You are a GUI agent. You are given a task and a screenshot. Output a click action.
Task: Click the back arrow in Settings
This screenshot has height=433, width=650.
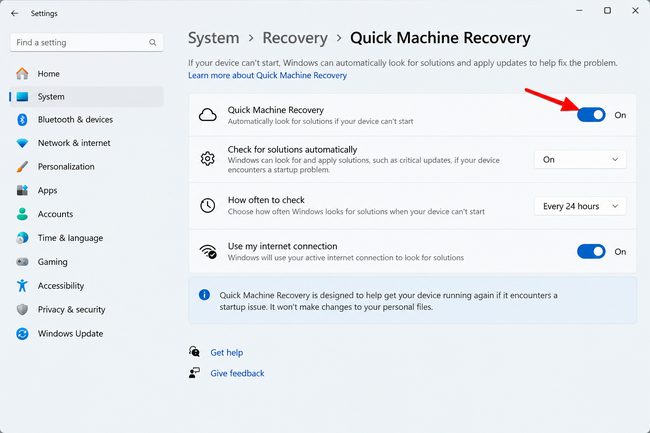15,13
